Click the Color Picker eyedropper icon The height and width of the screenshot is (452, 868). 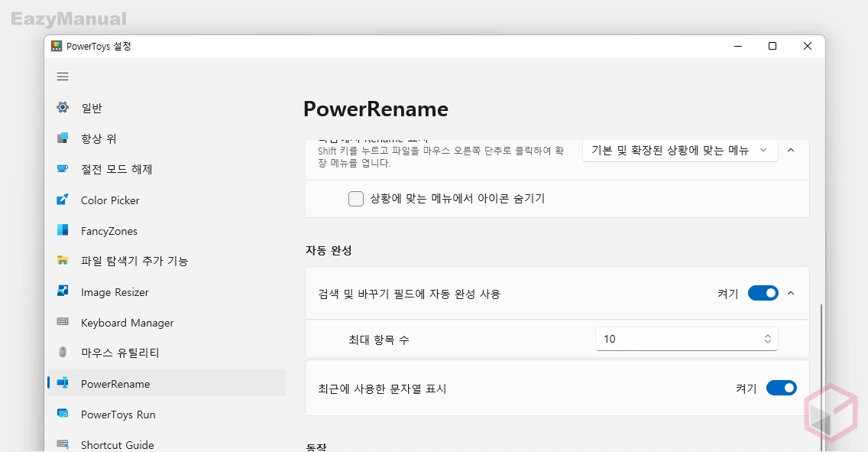pos(63,200)
